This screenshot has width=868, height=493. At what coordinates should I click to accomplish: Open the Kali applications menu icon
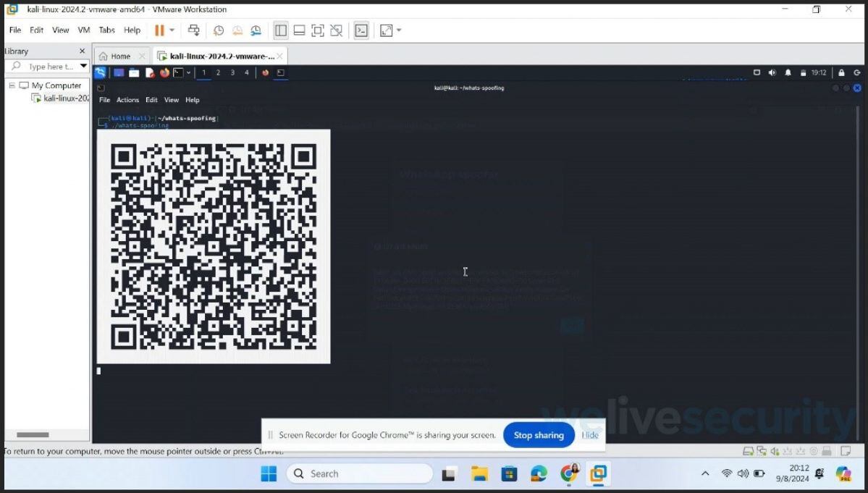(100, 72)
